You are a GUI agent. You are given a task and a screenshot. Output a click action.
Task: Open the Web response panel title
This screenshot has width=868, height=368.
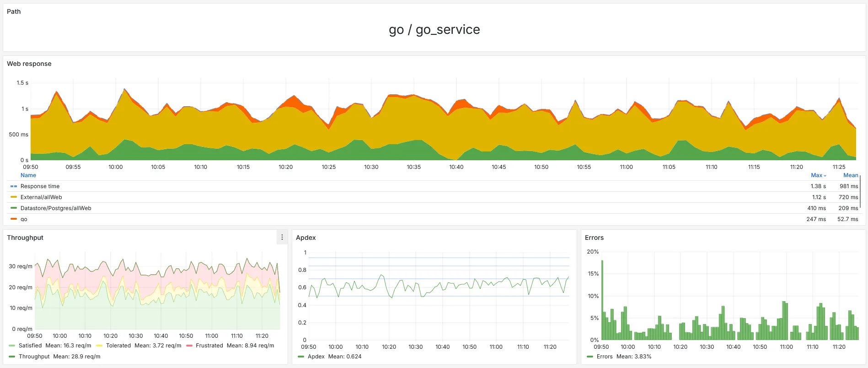(x=29, y=64)
